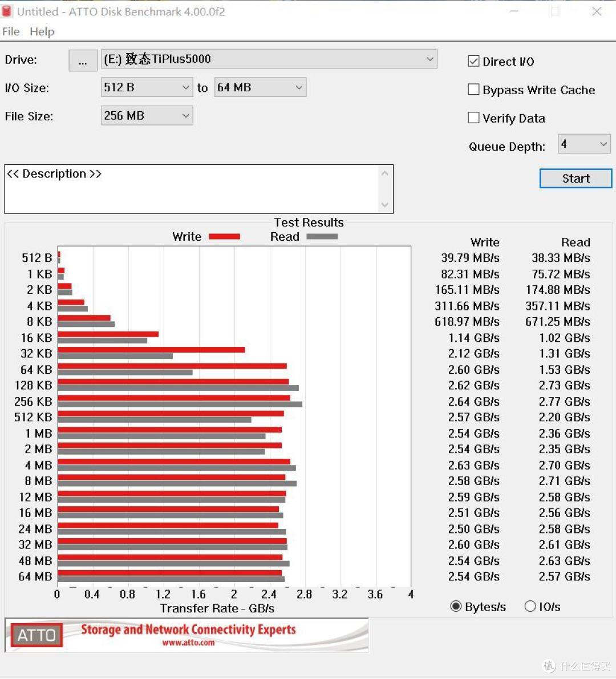Click the red Write legend swatch

pos(224,236)
